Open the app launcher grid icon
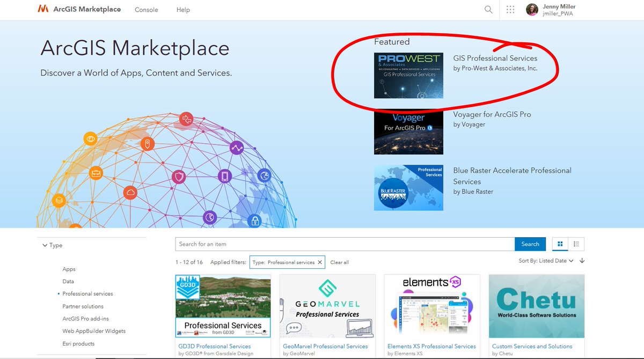The height and width of the screenshot is (359, 644). click(x=510, y=9)
